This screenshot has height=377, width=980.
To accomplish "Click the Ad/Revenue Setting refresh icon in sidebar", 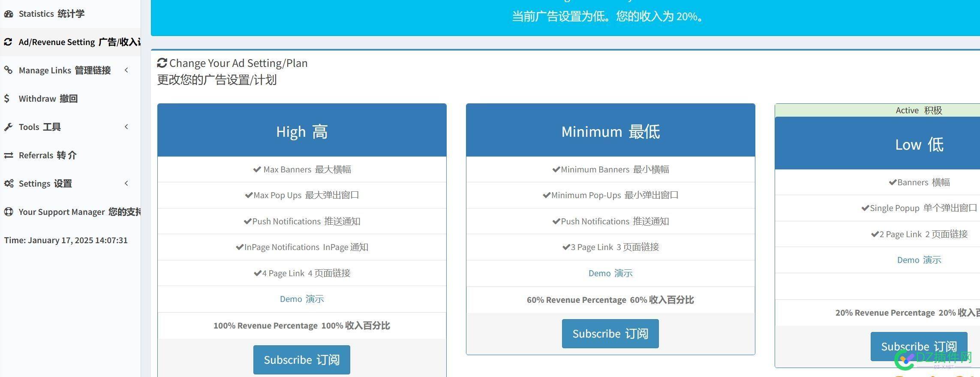I will pos(8,42).
